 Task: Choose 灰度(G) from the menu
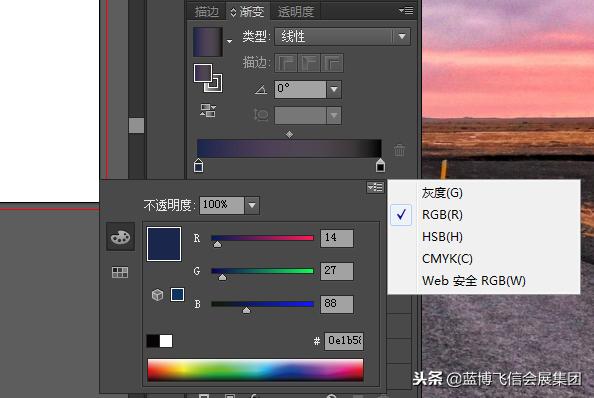point(484,193)
